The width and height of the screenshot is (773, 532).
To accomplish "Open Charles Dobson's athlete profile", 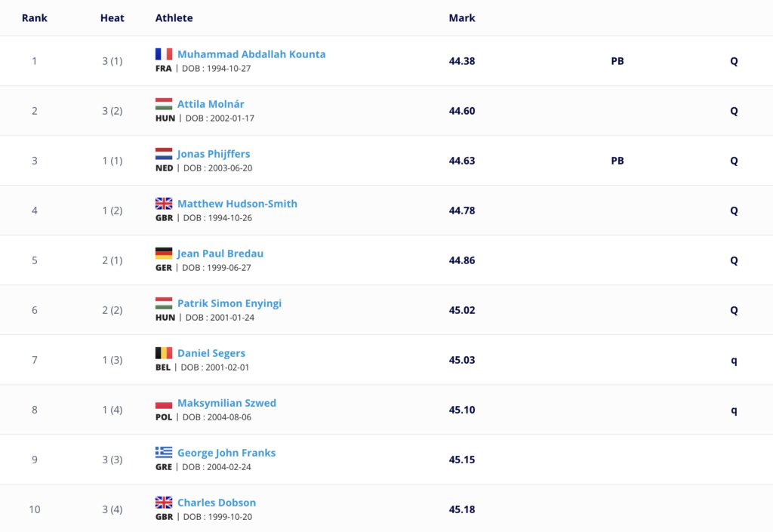I will (x=217, y=503).
